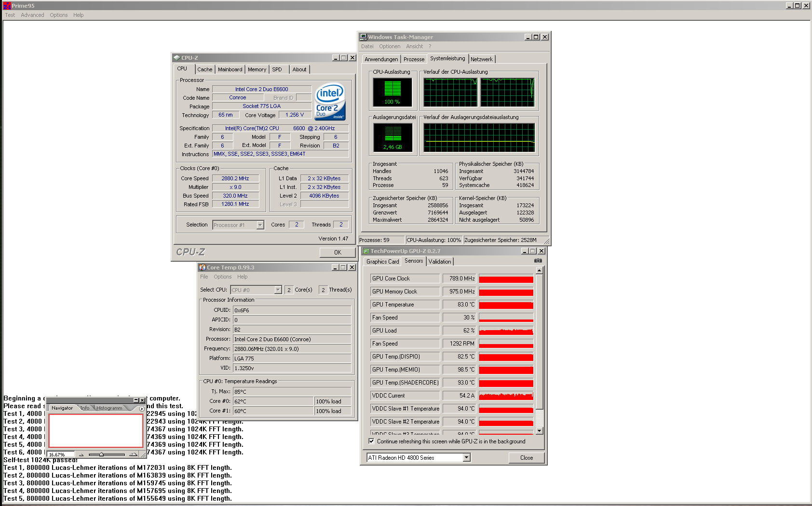
Task: Open the Core Temp Help menu
Action: pos(243,277)
